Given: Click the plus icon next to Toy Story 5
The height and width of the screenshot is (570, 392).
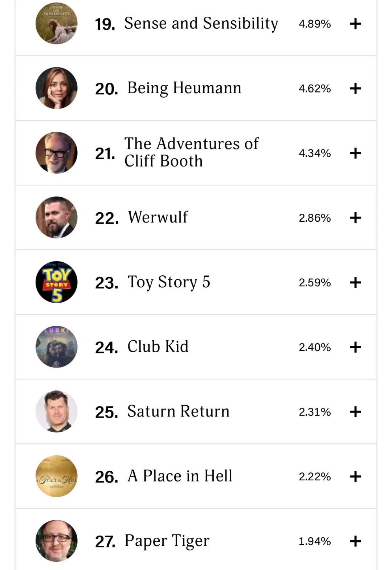Looking at the screenshot, I should pyautogui.click(x=355, y=282).
